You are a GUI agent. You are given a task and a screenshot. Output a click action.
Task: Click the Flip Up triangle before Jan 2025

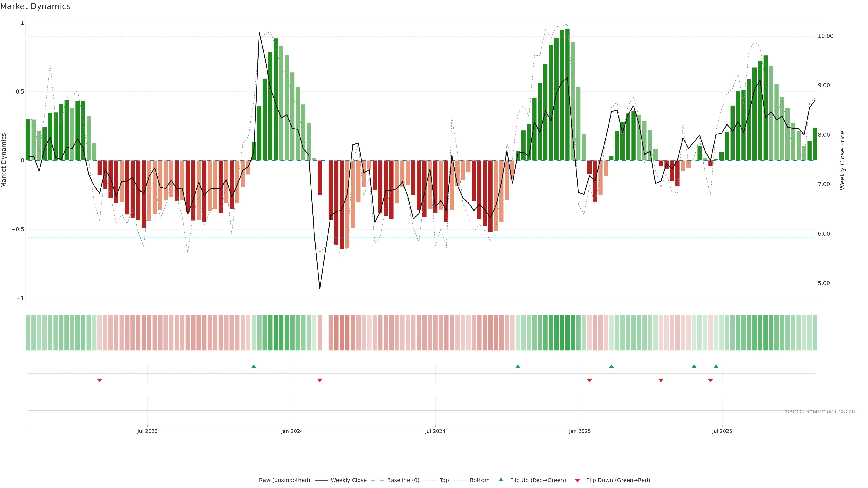[x=518, y=366]
